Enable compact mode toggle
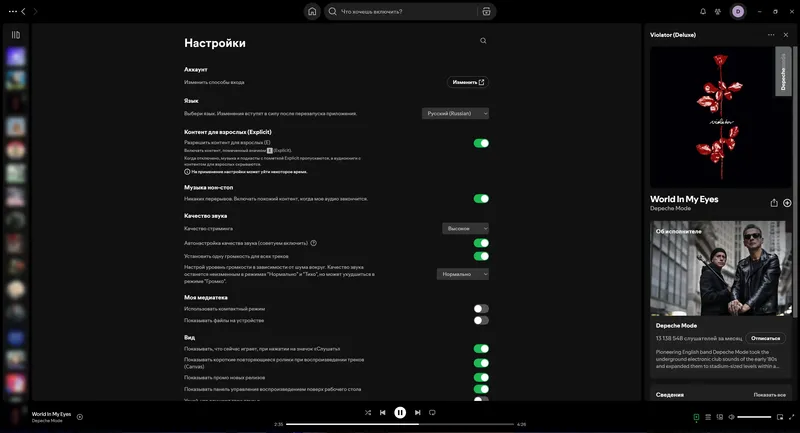The height and width of the screenshot is (433, 800). click(481, 308)
